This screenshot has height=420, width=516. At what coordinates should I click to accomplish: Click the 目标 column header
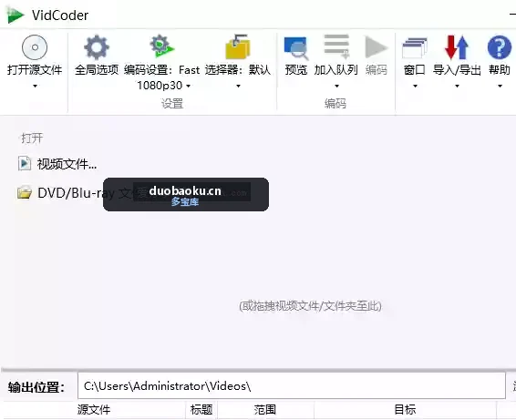(x=405, y=410)
